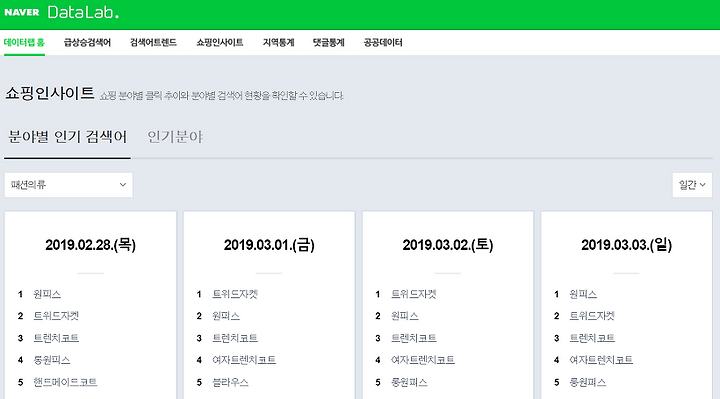This screenshot has width=720, height=399.
Task: Click 트위드자켓 ranked 1 on 2019.03.01
Action: click(x=235, y=294)
